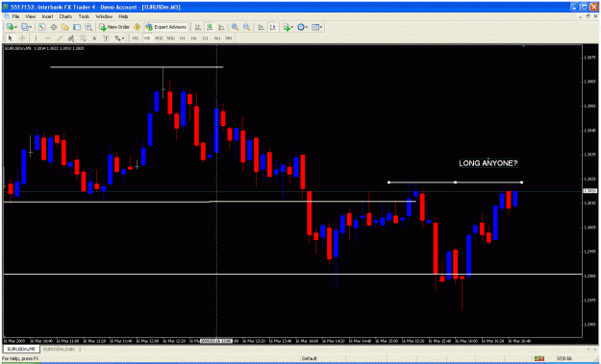This screenshot has width=601, height=364.
Task: Open the Help menu
Action: pyautogui.click(x=123, y=17)
